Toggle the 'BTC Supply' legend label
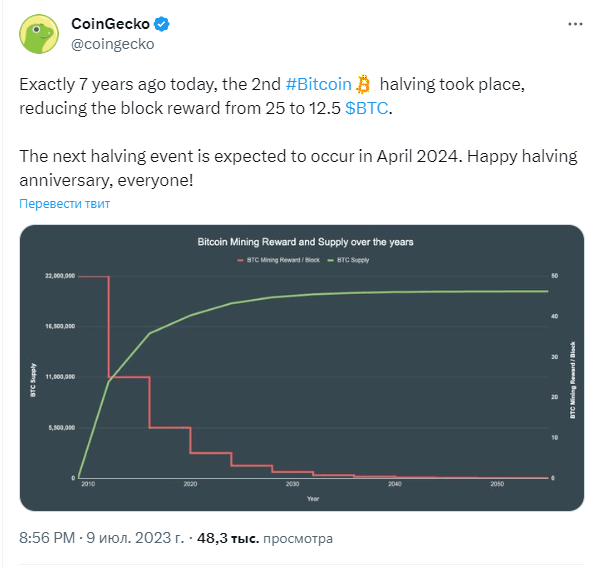This screenshot has width=600, height=568. 350,260
